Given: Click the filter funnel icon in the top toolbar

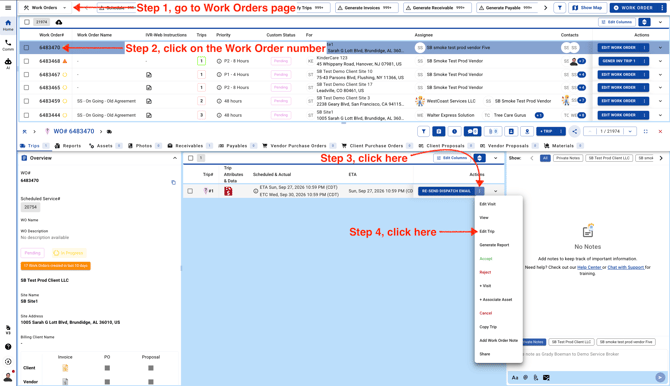Looking at the screenshot, I should point(560,8).
